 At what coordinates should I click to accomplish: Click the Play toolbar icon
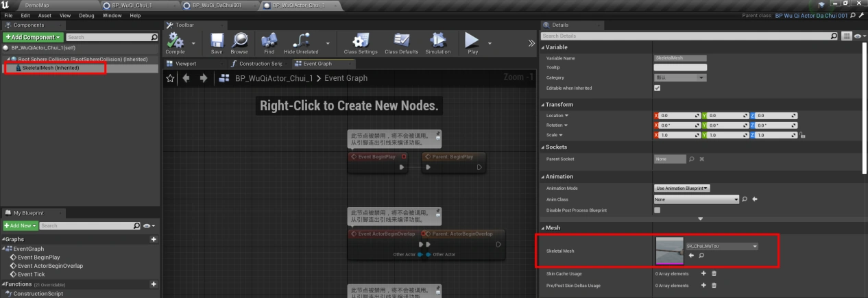tap(472, 40)
